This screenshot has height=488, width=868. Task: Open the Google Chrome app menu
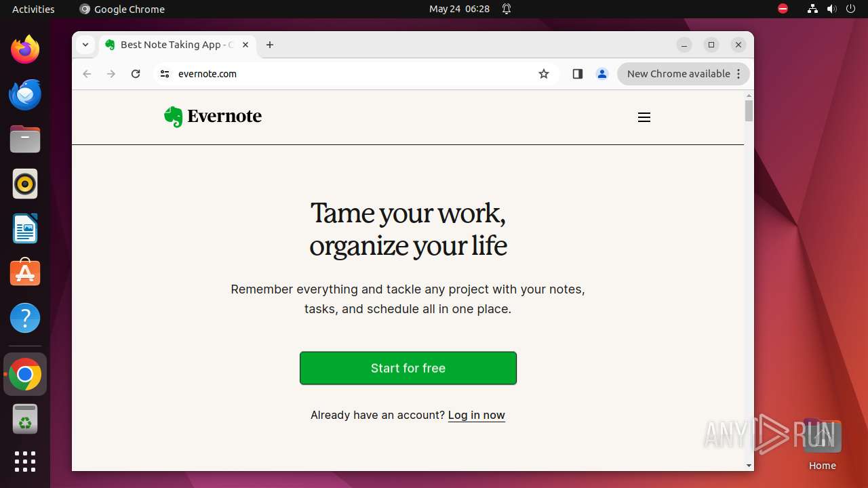[122, 9]
